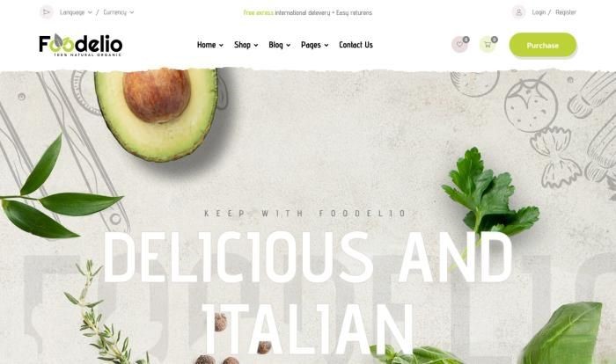The width and height of the screenshot is (616, 364).
Task: Click the wishlist heart icon
Action: pos(459,44)
